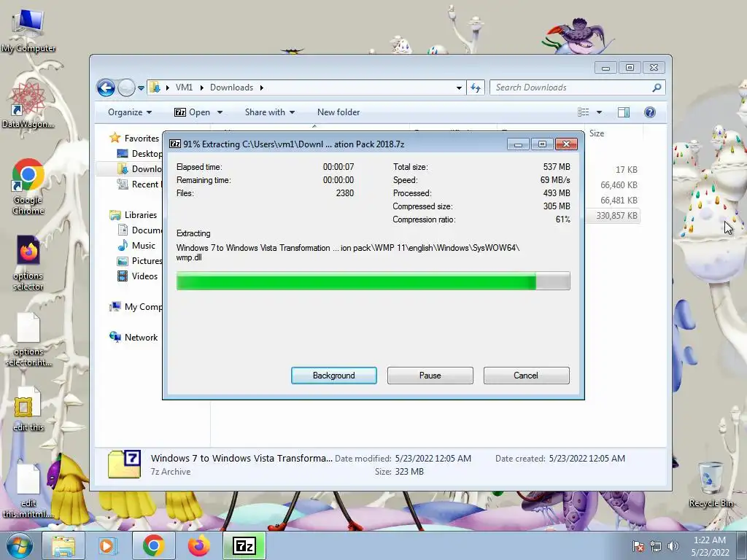Open the Windows Start menu

(19, 545)
